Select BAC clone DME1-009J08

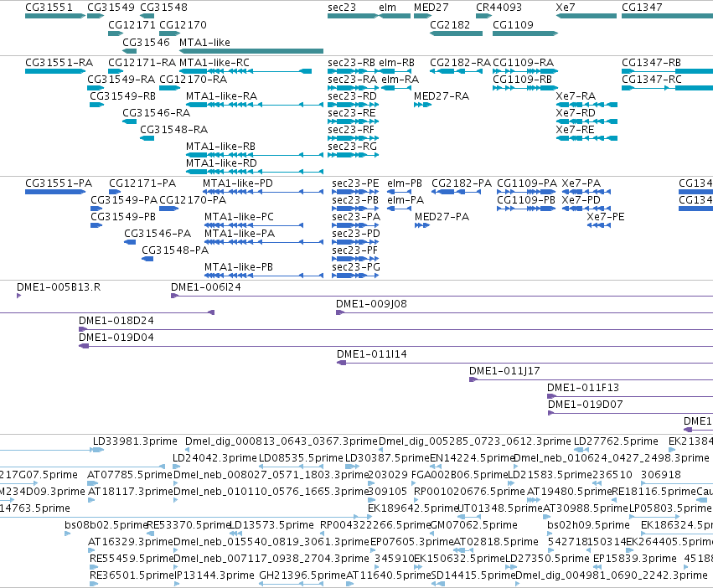pos(524,312)
